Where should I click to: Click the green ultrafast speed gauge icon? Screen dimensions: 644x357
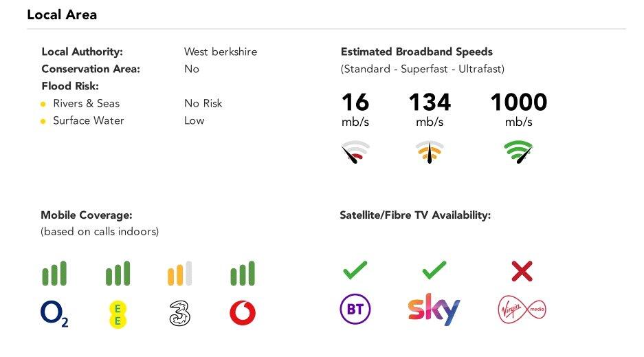(518, 151)
